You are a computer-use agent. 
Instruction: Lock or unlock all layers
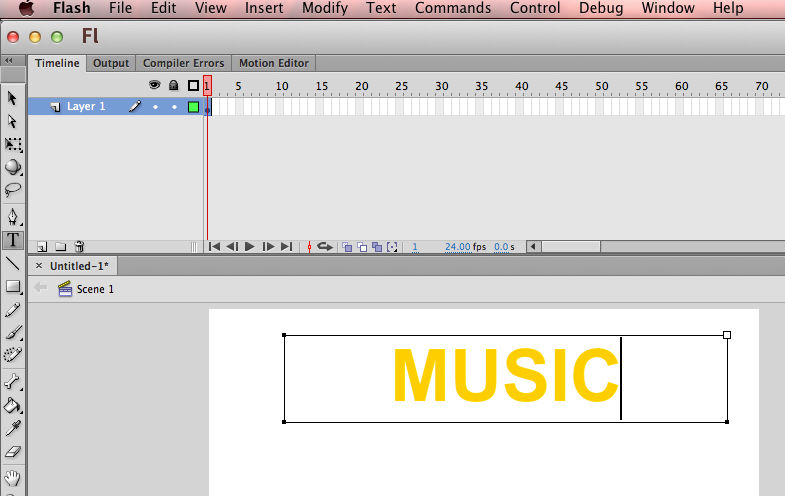174,85
